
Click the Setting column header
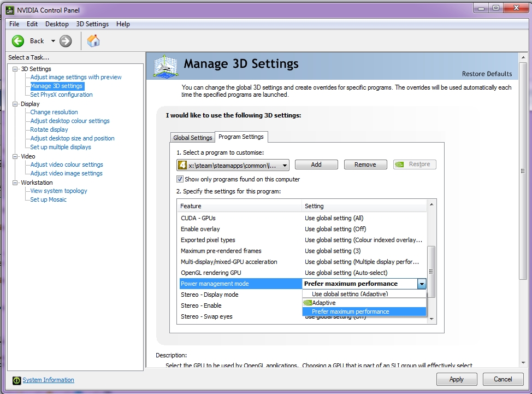pos(364,206)
